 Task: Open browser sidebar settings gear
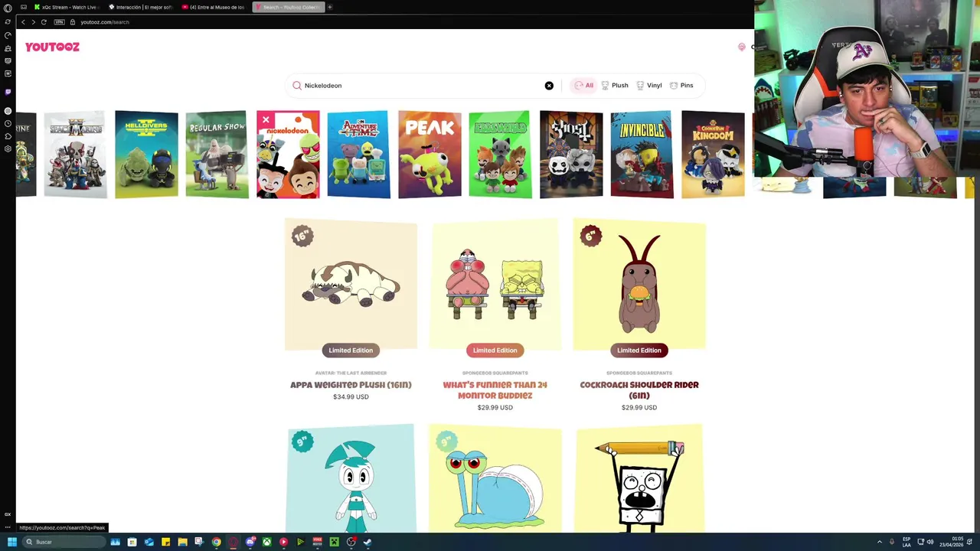tap(8, 149)
